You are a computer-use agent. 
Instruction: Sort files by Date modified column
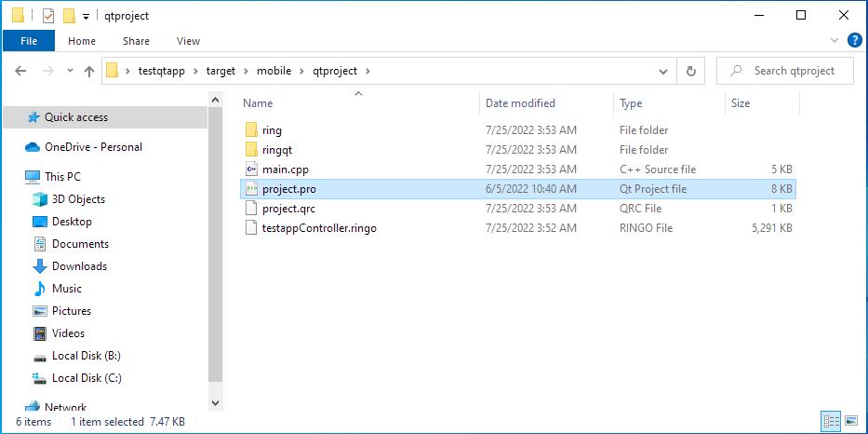click(520, 103)
